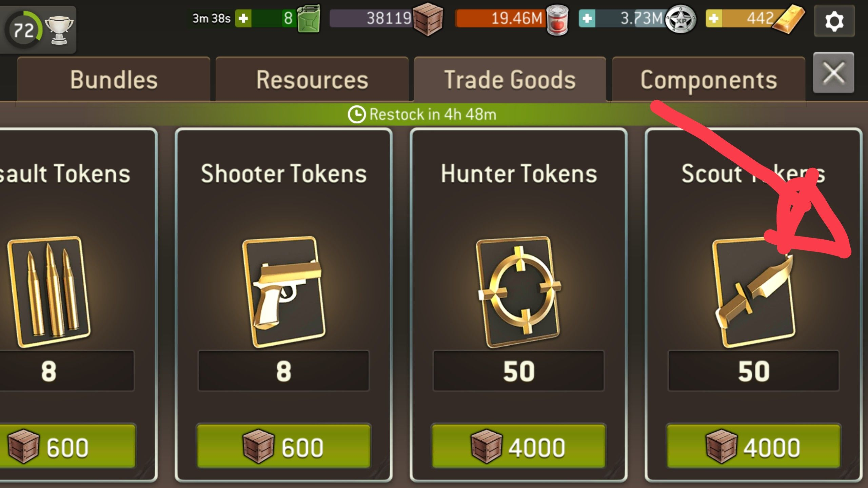
Task: Tap the XP star badge icon
Action: [680, 20]
